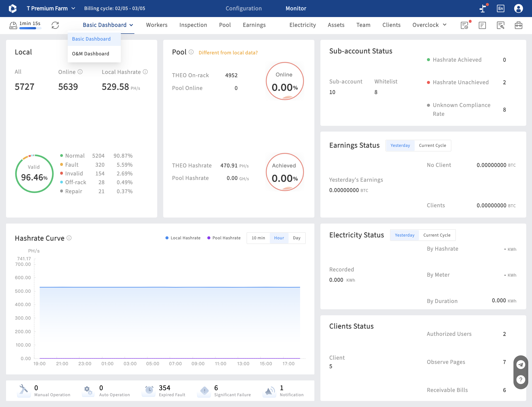This screenshot has height=407, width=532.
Task: Open the scheduled tasks icon with red dot
Action: click(465, 25)
